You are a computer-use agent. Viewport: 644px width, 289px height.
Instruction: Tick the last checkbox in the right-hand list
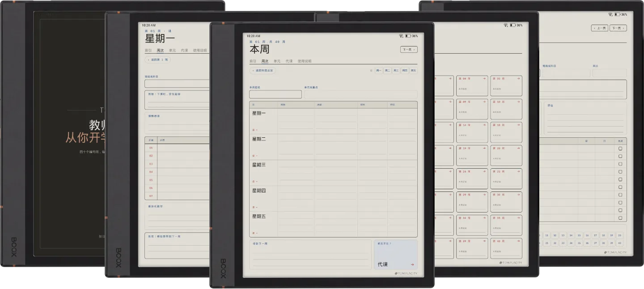[620, 218]
